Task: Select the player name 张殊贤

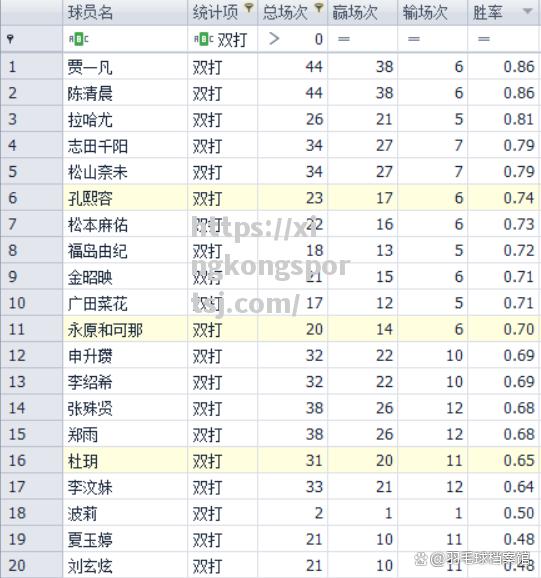Action: click(x=90, y=408)
